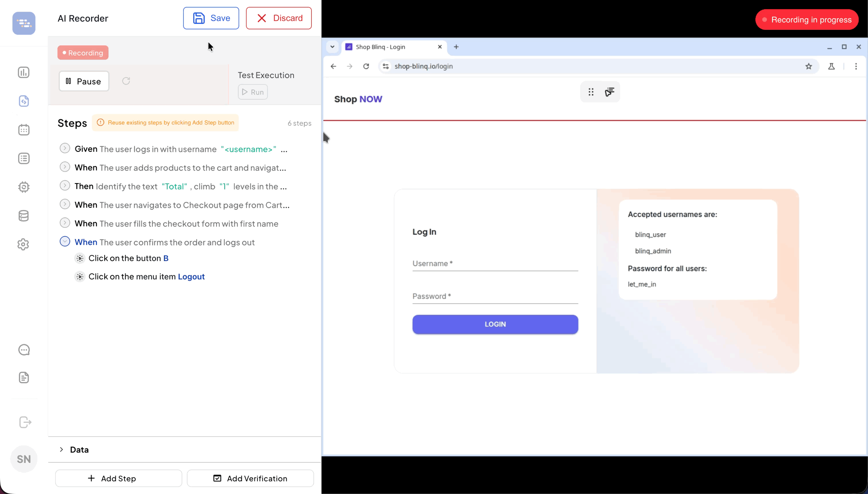This screenshot has height=494, width=868.
Task: Bookmark page with the star icon
Action: point(809,66)
